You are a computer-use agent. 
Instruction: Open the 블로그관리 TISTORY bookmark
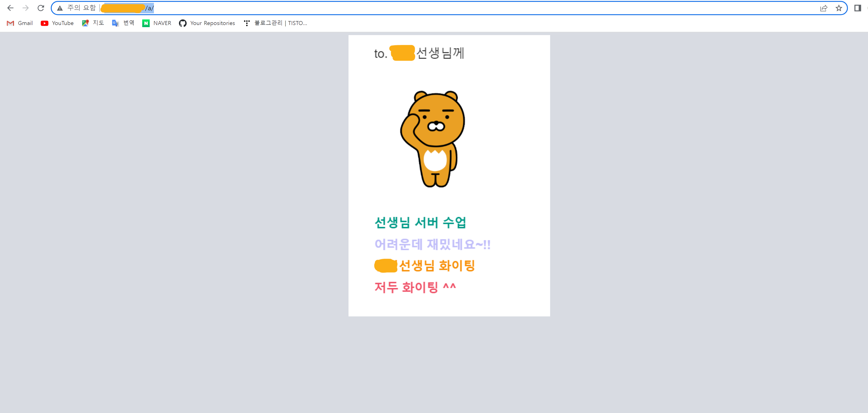(276, 23)
